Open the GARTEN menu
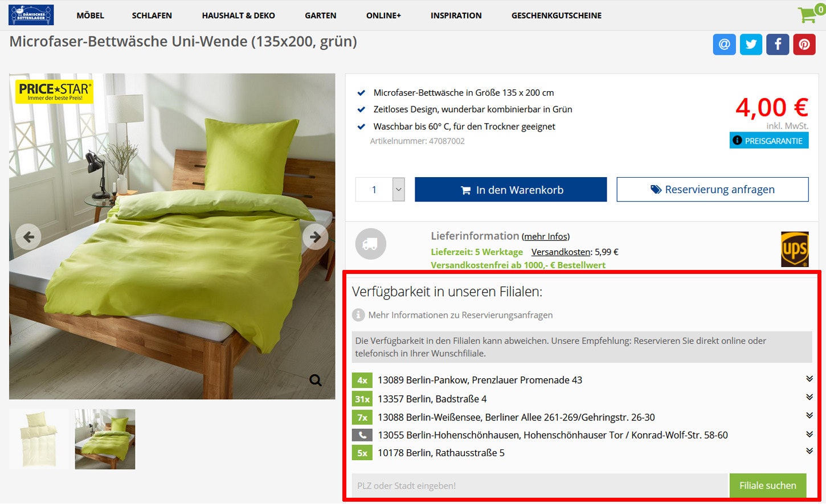This screenshot has width=826, height=504. pyautogui.click(x=320, y=15)
